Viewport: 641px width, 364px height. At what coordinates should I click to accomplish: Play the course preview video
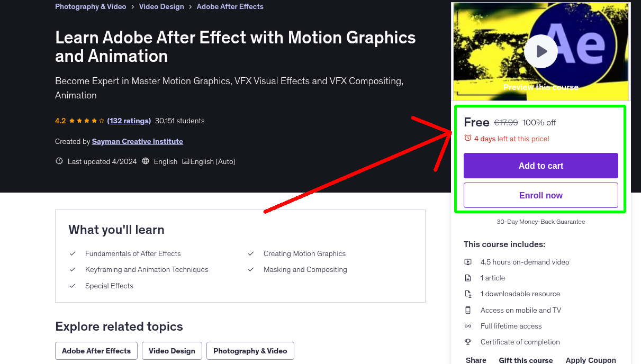coord(540,51)
